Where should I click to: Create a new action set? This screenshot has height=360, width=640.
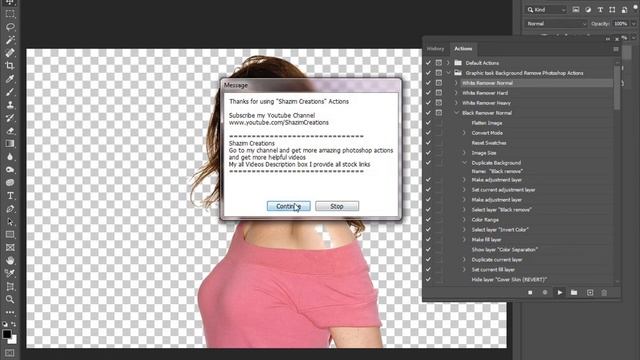pos(574,293)
